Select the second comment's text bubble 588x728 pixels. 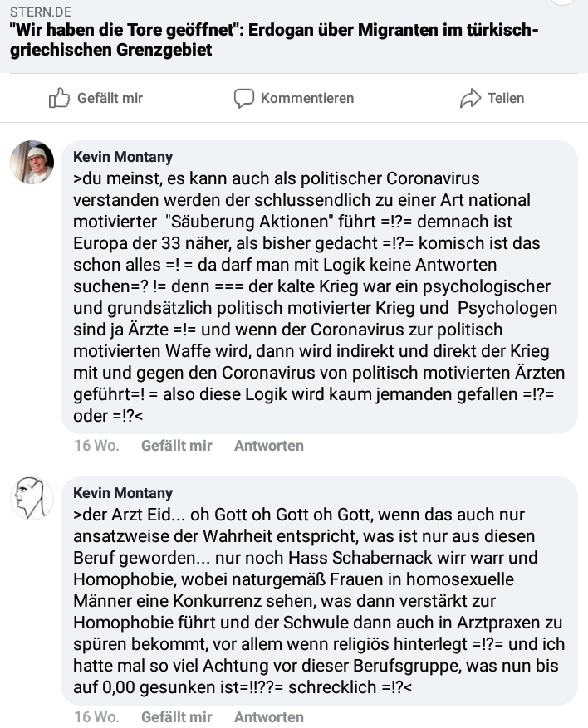(320, 591)
